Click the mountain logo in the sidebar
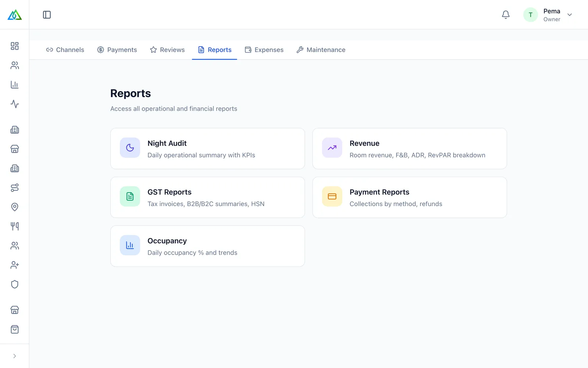 point(15,15)
